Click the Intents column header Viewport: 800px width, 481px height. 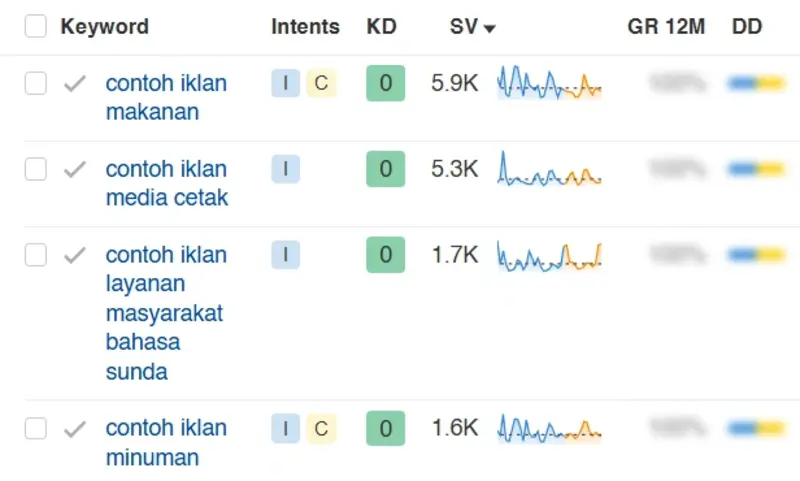305,27
